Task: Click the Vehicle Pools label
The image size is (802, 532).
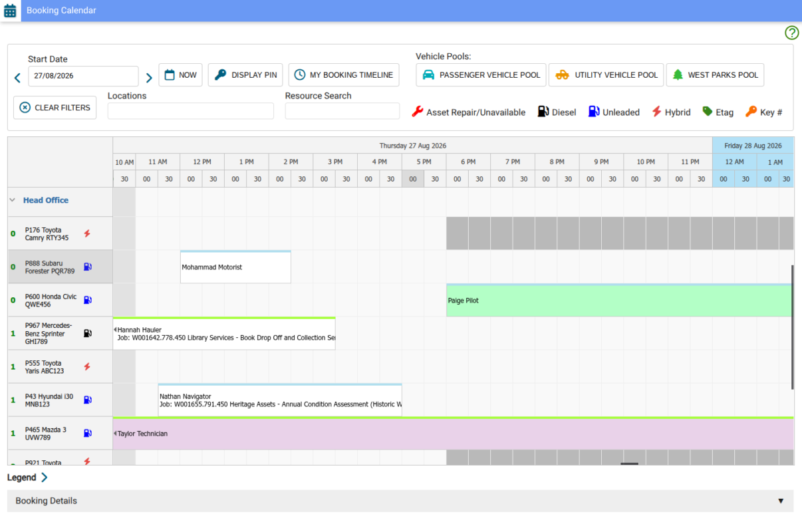Action: point(443,57)
